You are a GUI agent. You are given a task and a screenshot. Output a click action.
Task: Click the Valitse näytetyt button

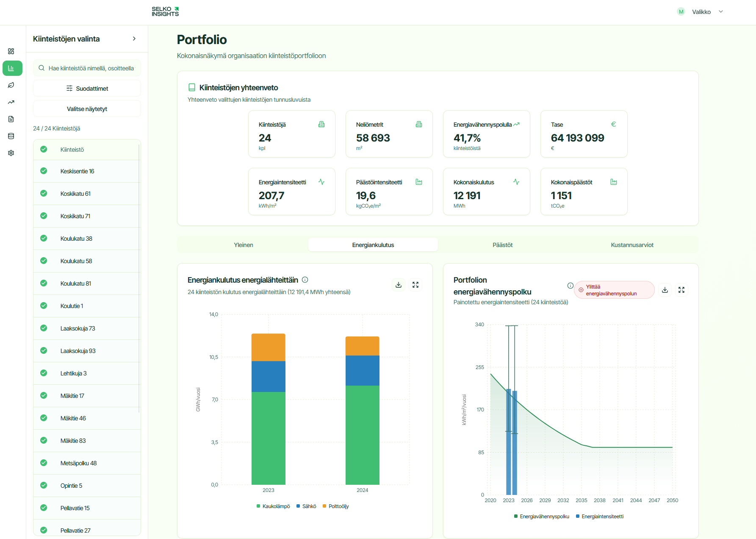point(87,108)
